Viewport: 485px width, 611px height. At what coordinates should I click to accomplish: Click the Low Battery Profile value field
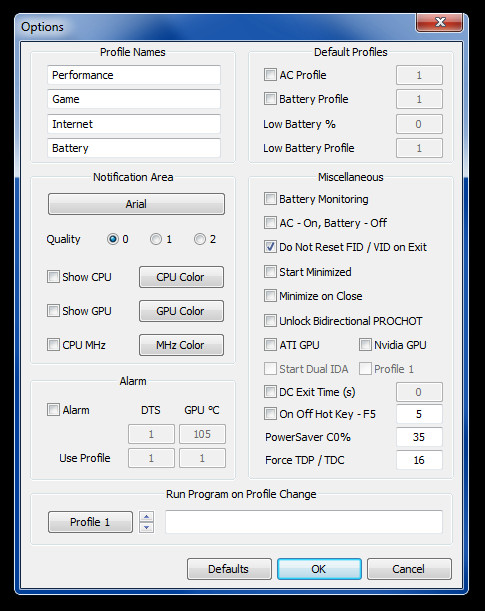coord(419,148)
